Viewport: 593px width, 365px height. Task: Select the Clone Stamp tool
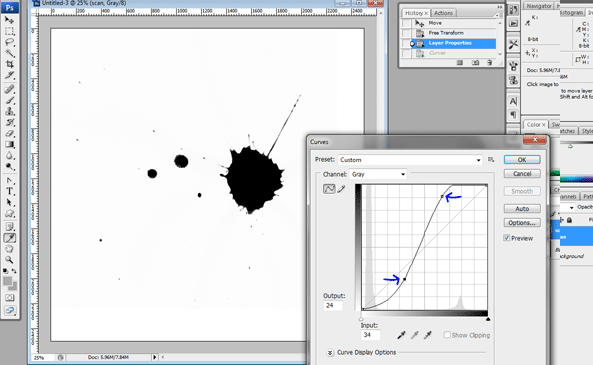[9, 111]
